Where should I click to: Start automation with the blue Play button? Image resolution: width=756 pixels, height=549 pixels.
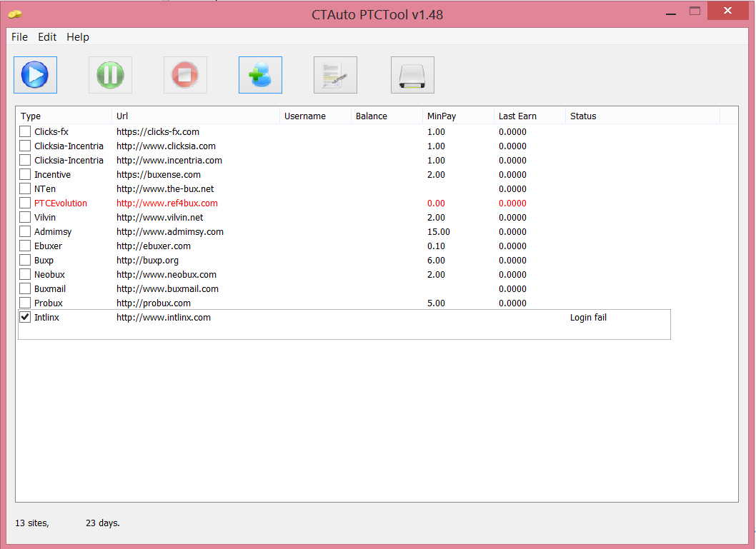(x=35, y=75)
